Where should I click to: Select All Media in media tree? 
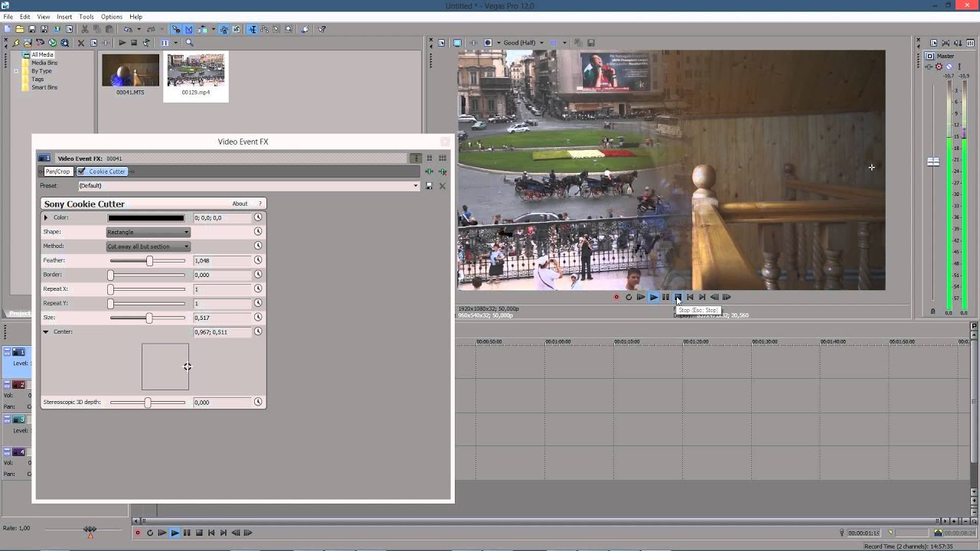(42, 55)
